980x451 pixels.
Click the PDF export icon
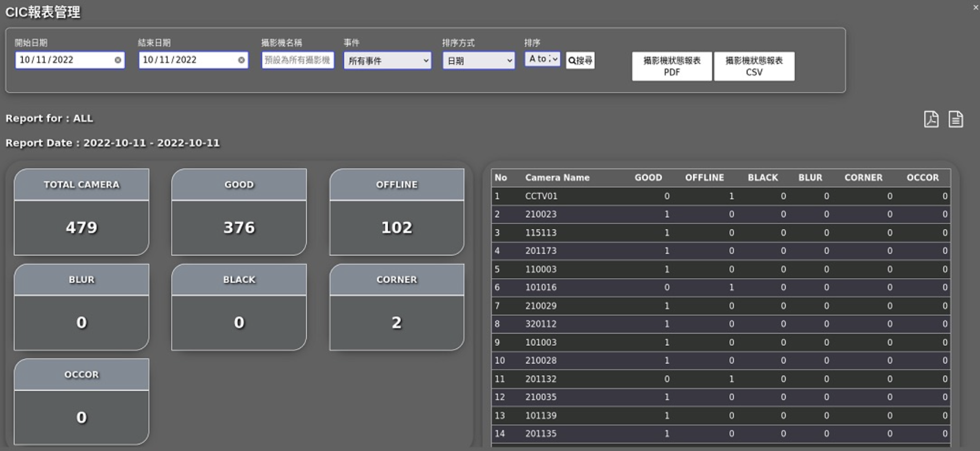click(x=931, y=119)
